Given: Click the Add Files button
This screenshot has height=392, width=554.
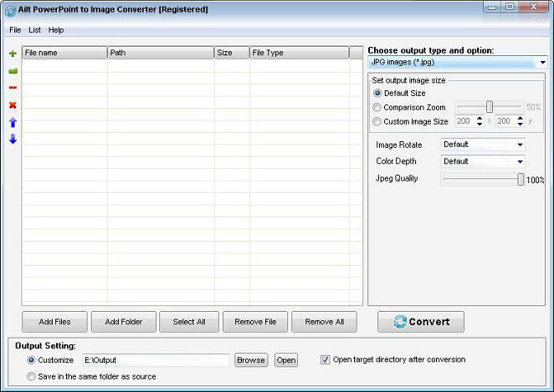Looking at the screenshot, I should tap(54, 322).
